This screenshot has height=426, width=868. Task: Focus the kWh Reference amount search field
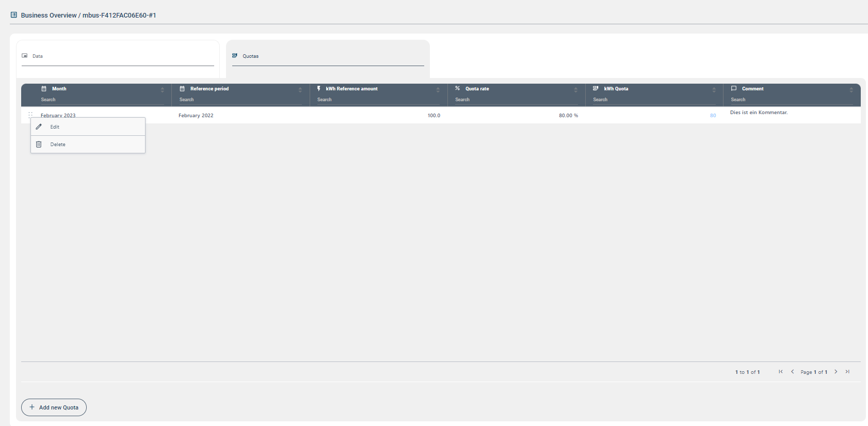coord(378,100)
